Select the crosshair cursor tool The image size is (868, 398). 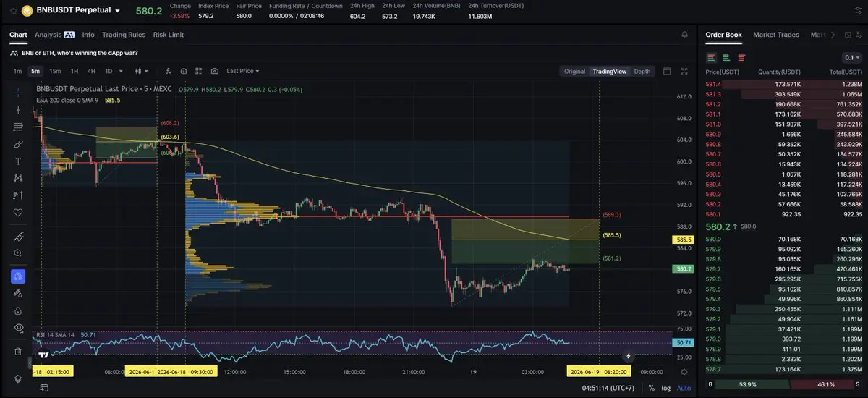click(x=18, y=92)
